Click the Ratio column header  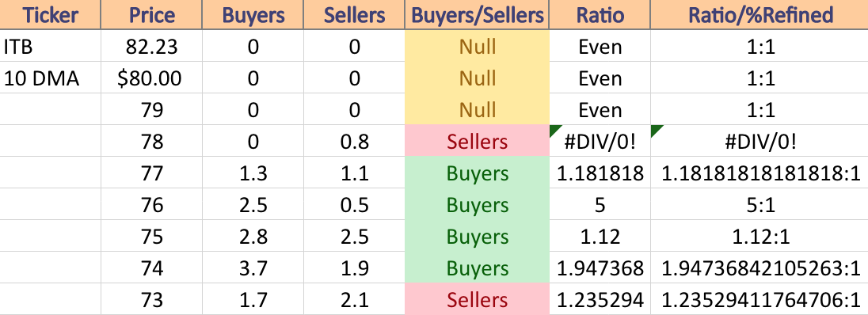(600, 14)
